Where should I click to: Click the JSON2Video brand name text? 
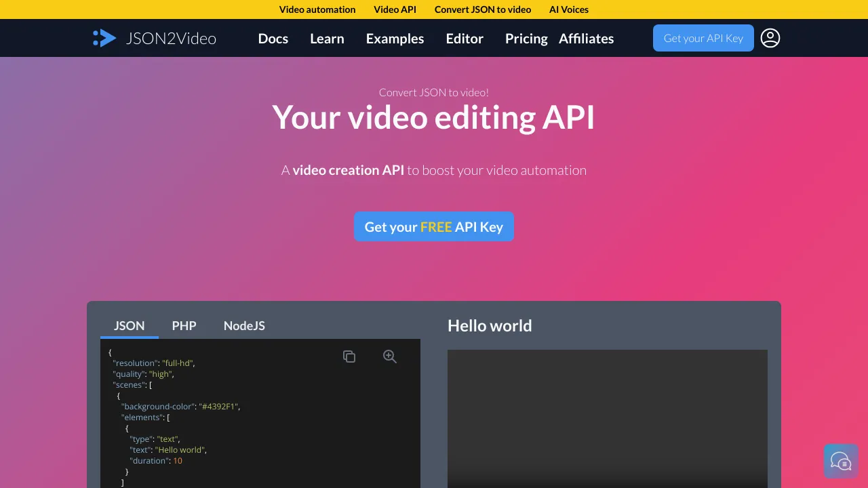click(171, 39)
